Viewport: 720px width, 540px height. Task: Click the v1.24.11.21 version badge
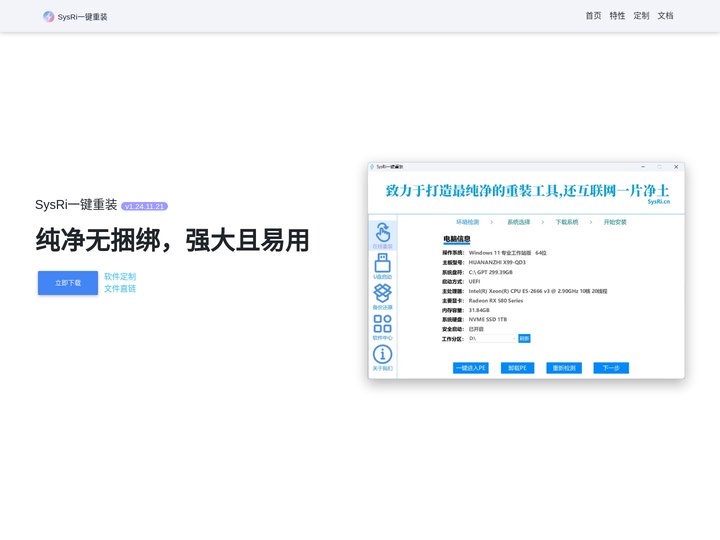[145, 206]
